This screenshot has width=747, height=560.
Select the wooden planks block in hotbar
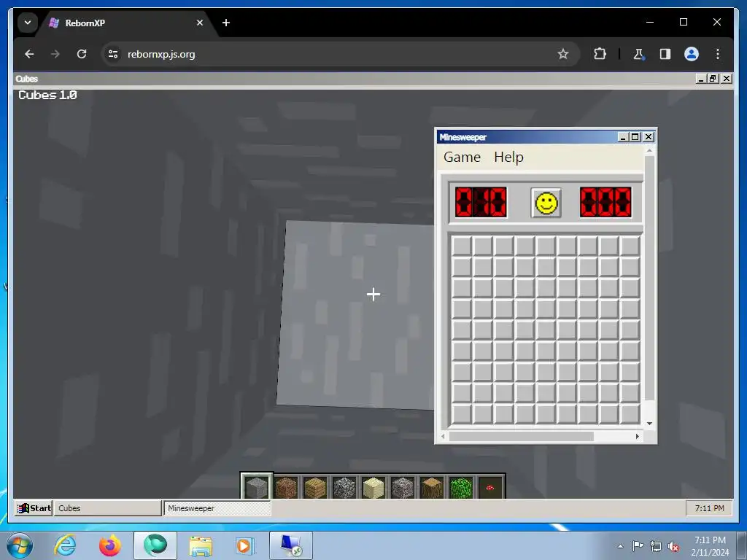pos(315,487)
